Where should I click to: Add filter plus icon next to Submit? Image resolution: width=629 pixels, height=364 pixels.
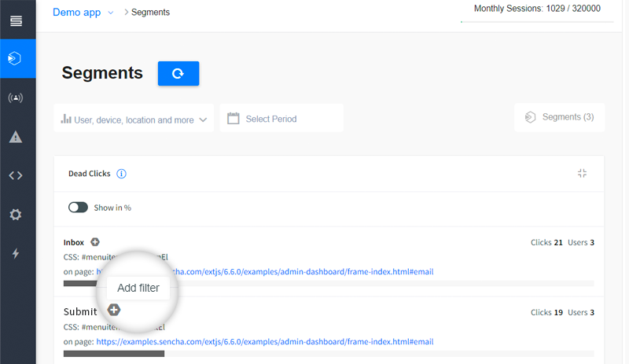point(114,310)
